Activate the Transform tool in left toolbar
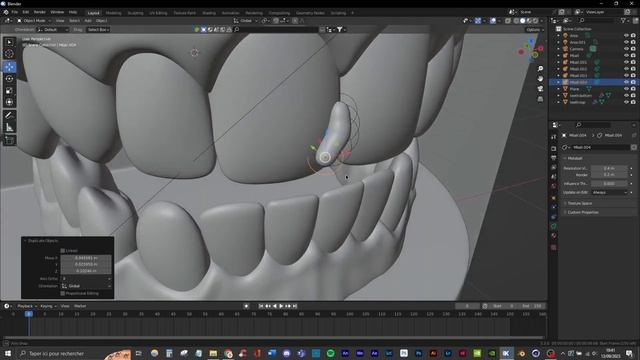This screenshot has height=360, width=640. click(9, 102)
